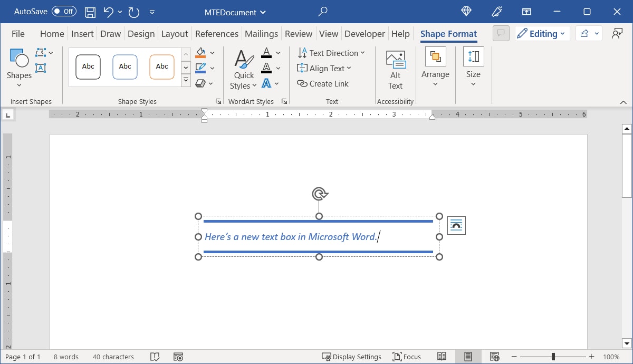The image size is (633, 364).
Task: Open the Alt Text pane
Action: tap(395, 69)
